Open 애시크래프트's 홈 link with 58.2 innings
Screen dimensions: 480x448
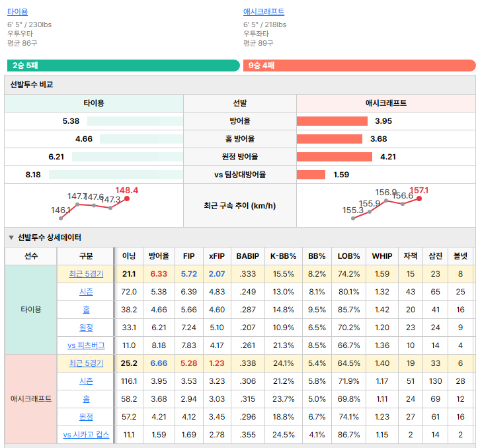pyautogui.click(x=86, y=399)
